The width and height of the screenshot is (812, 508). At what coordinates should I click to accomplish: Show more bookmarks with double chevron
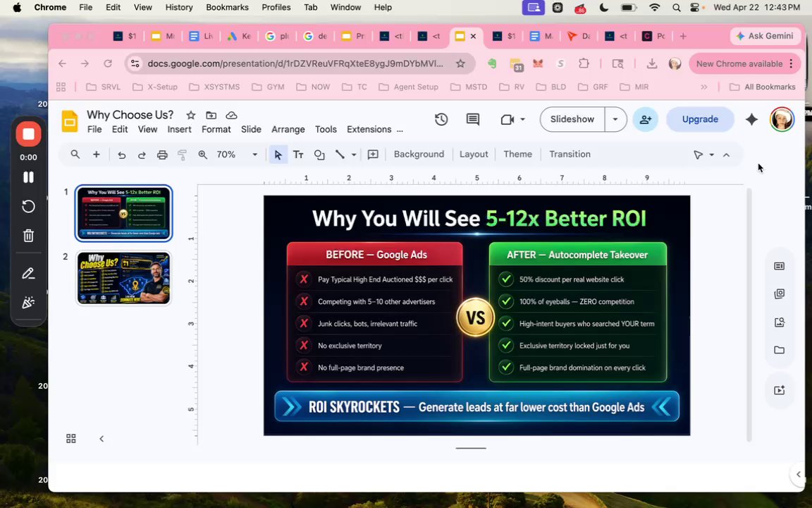coord(703,87)
